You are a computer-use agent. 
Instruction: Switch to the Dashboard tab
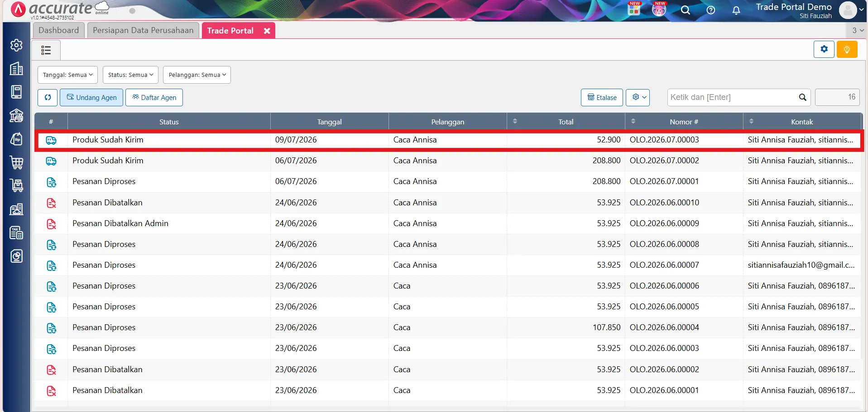click(58, 30)
